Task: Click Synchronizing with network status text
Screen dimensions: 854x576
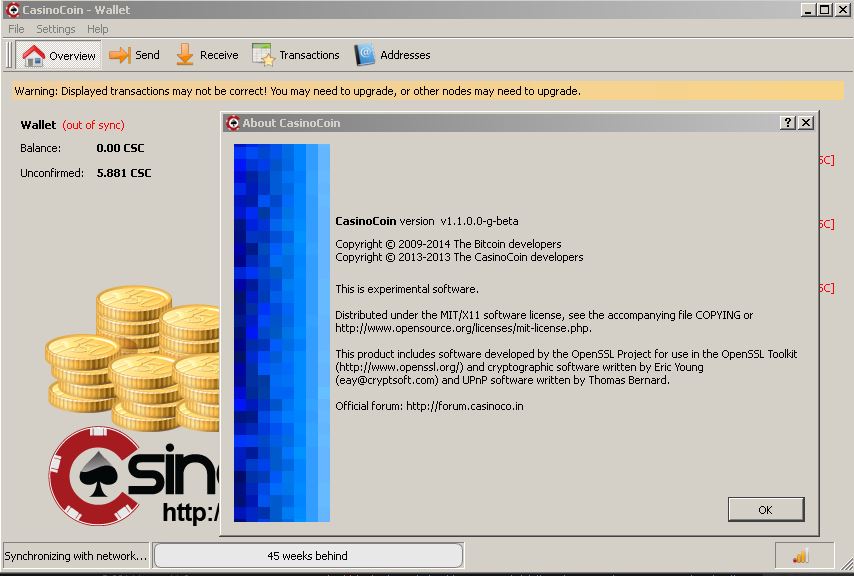Action: point(75,556)
